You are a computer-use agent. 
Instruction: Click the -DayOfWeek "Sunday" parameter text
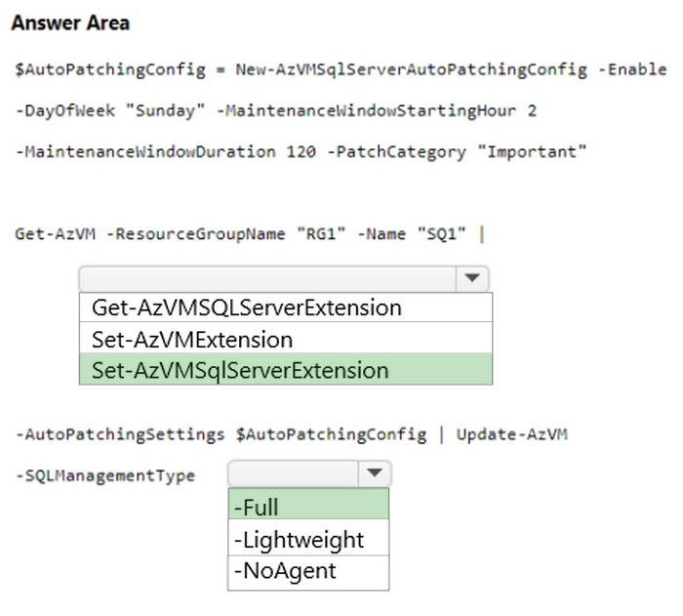pyautogui.click(x=109, y=110)
